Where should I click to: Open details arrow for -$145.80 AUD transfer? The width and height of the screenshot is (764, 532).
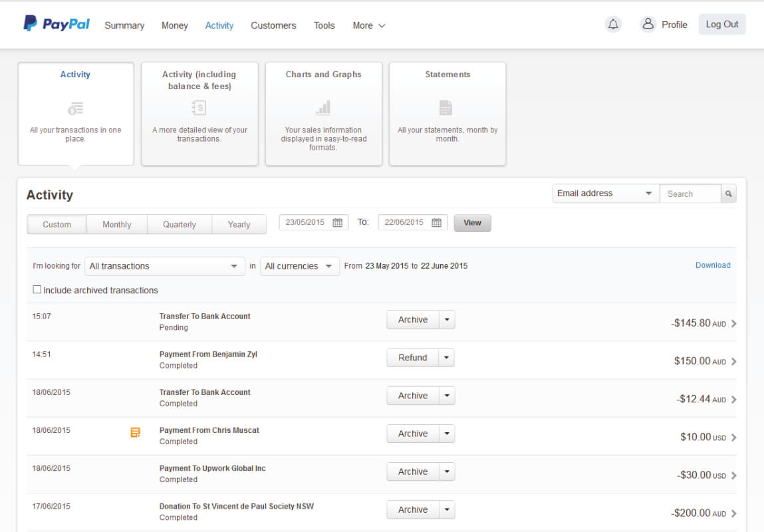click(x=734, y=323)
